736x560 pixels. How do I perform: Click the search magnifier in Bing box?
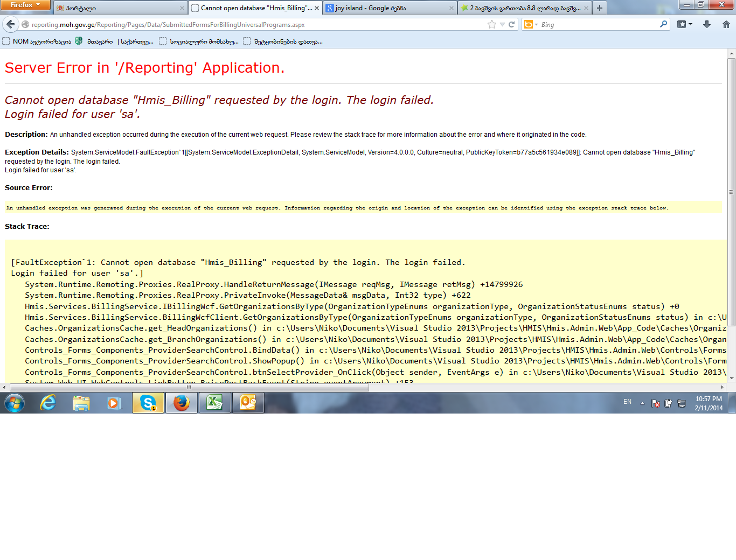[x=663, y=24]
